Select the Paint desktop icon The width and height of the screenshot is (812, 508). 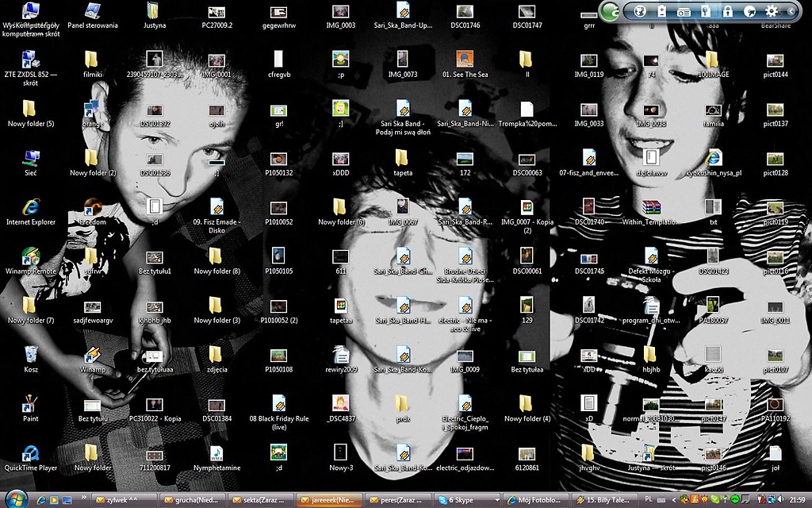tap(31, 409)
